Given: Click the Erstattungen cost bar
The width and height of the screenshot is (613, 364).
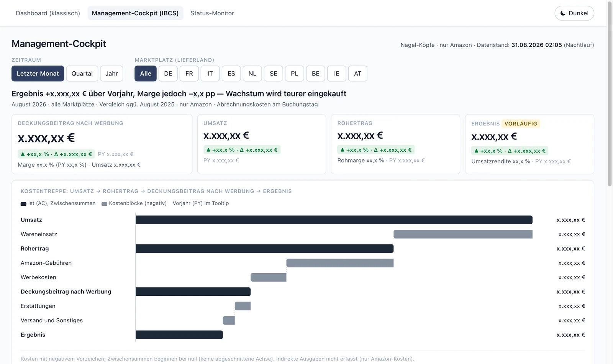Looking at the screenshot, I should (x=243, y=306).
